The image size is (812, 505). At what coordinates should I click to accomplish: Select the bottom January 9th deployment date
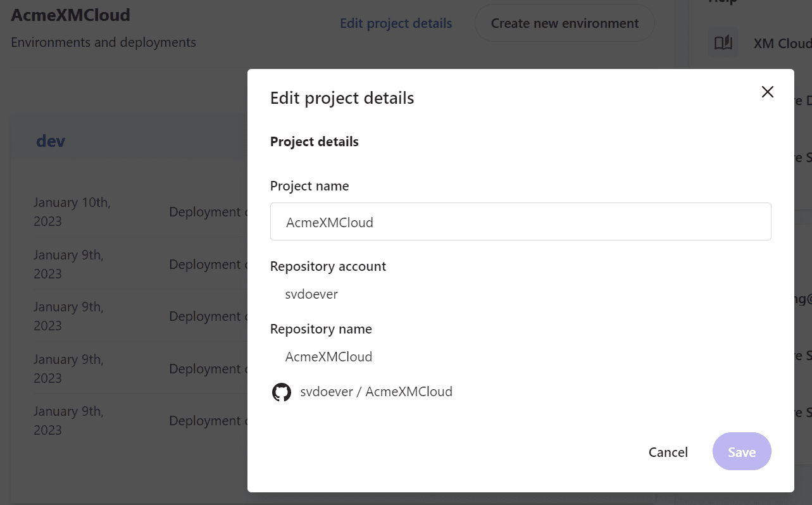pos(68,420)
